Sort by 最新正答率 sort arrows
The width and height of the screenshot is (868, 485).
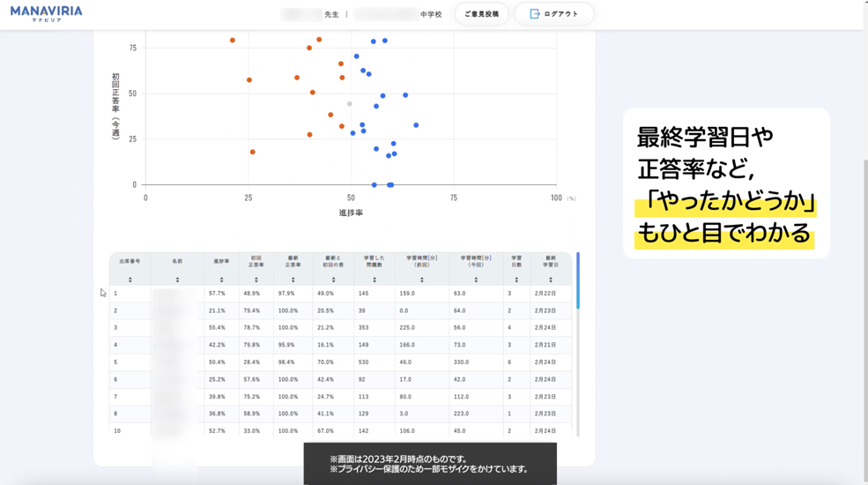(x=293, y=280)
